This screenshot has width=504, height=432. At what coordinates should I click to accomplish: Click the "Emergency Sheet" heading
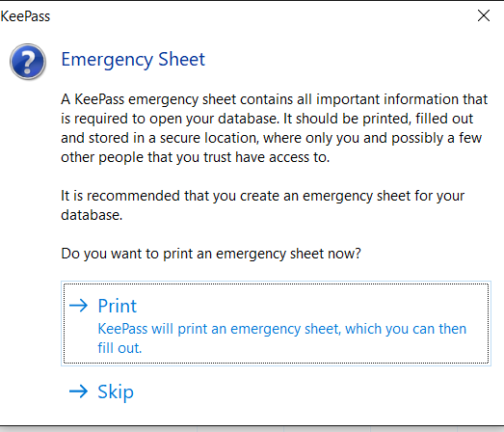133,60
